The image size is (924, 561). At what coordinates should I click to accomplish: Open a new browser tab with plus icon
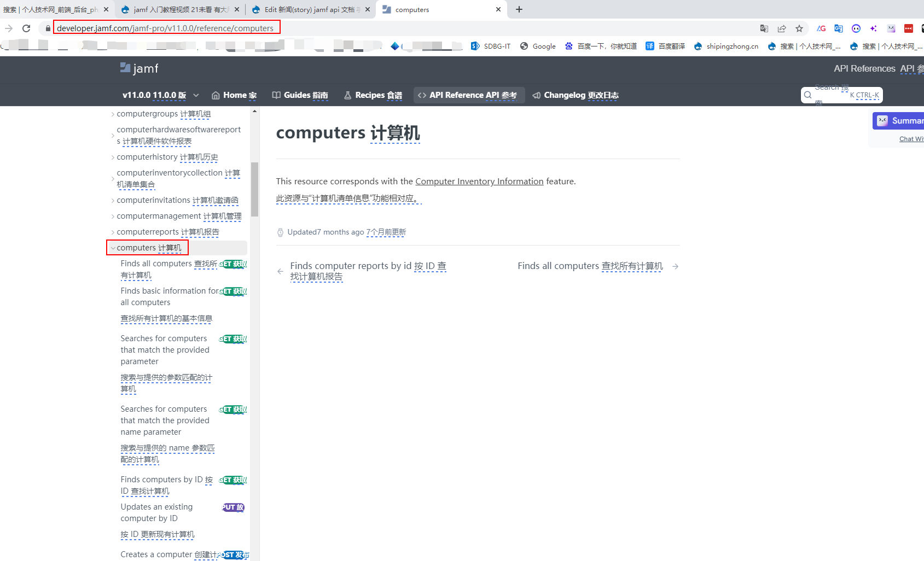tap(519, 9)
